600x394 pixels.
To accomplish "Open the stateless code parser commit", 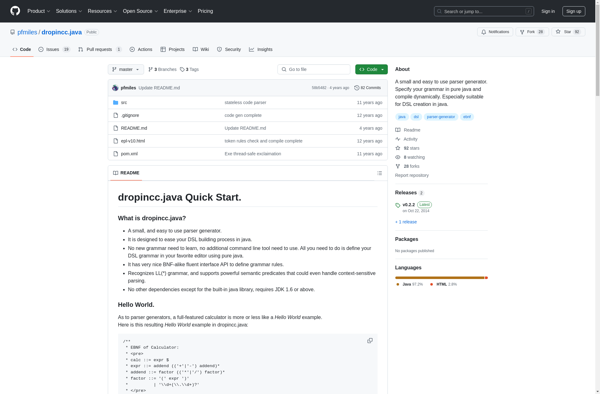I will [x=245, y=103].
